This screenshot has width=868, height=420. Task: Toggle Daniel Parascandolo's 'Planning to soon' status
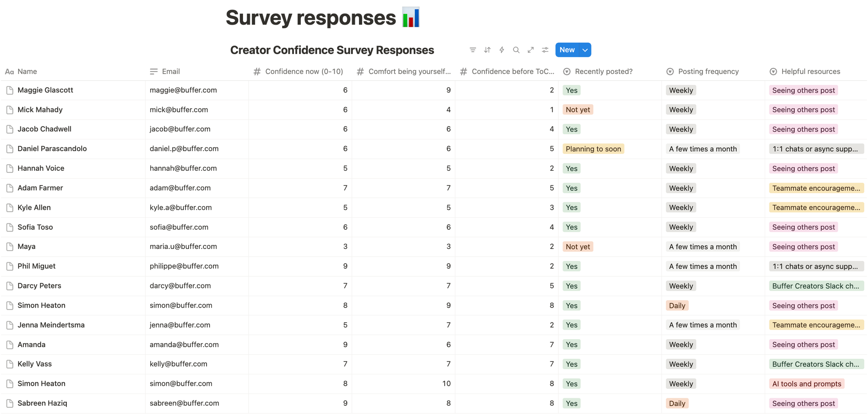click(x=593, y=149)
